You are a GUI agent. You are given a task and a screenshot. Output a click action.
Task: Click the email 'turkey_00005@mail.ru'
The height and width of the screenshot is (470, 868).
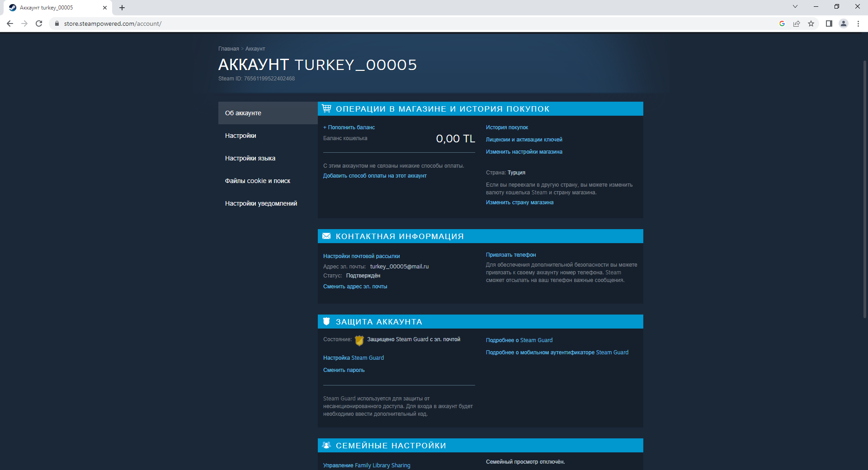399,267
